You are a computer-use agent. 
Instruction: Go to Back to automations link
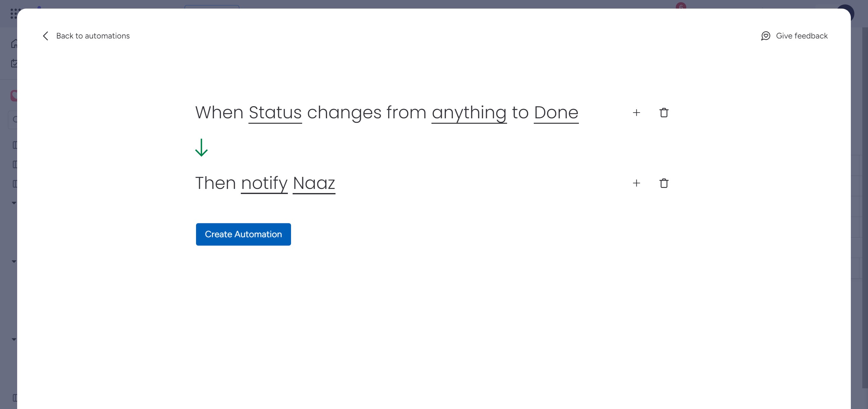(93, 36)
